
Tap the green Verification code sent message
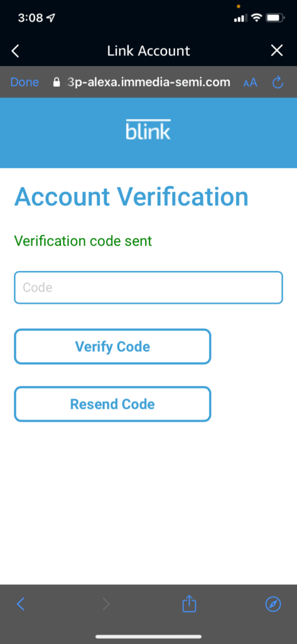tap(84, 241)
